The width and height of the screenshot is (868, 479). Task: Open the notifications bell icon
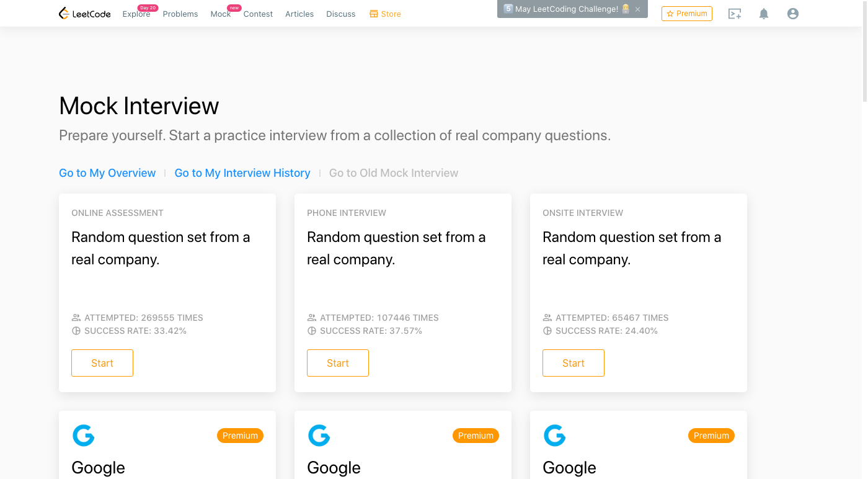coord(764,14)
